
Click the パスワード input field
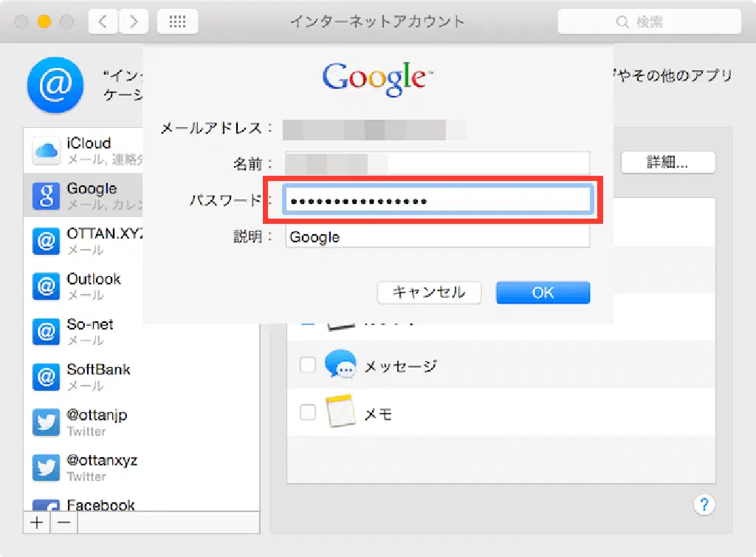[437, 200]
